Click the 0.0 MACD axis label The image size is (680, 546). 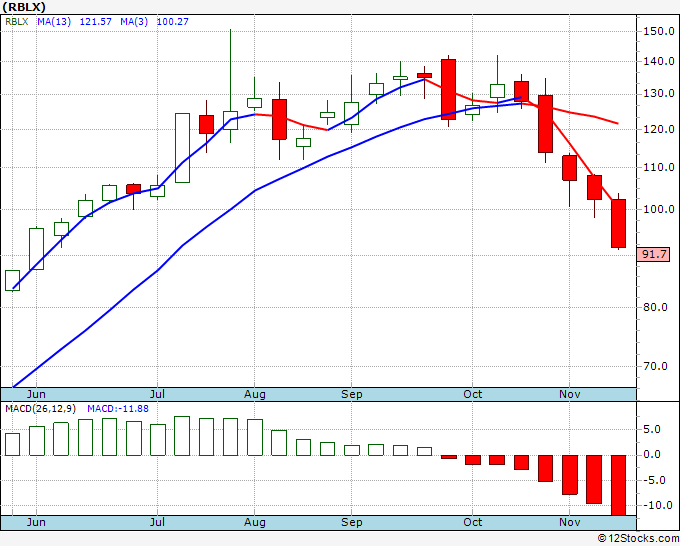(652, 455)
